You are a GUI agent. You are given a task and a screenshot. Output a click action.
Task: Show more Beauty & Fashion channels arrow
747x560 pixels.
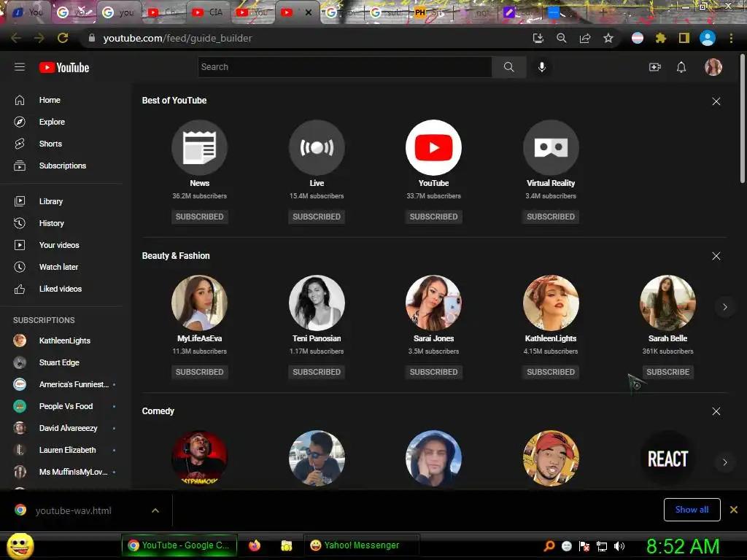(x=724, y=307)
